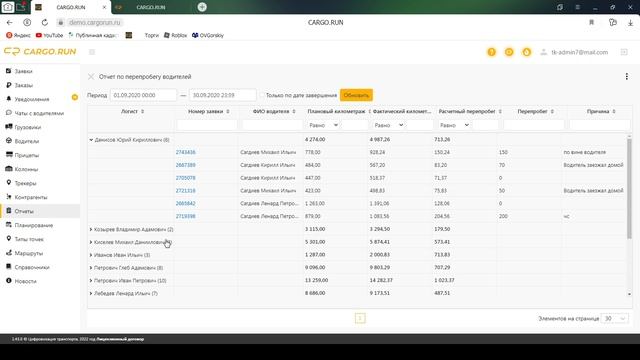Image resolution: width=640 pixels, height=360 pixels.
Task: Click the orange Обновить button
Action: point(356,95)
